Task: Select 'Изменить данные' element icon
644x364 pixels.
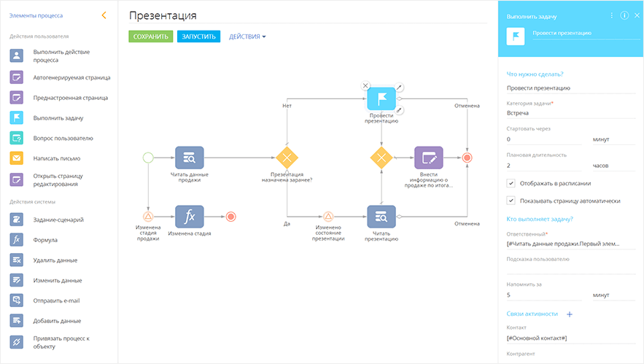Action: click(x=17, y=280)
